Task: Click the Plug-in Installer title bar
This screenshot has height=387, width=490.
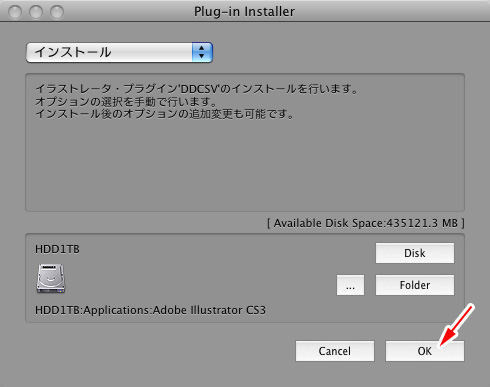Action: 244,12
